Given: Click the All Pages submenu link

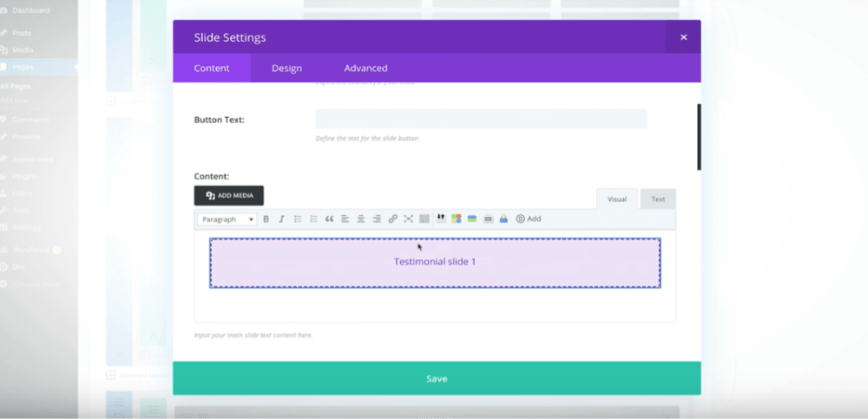Looking at the screenshot, I should pyautogui.click(x=16, y=87).
